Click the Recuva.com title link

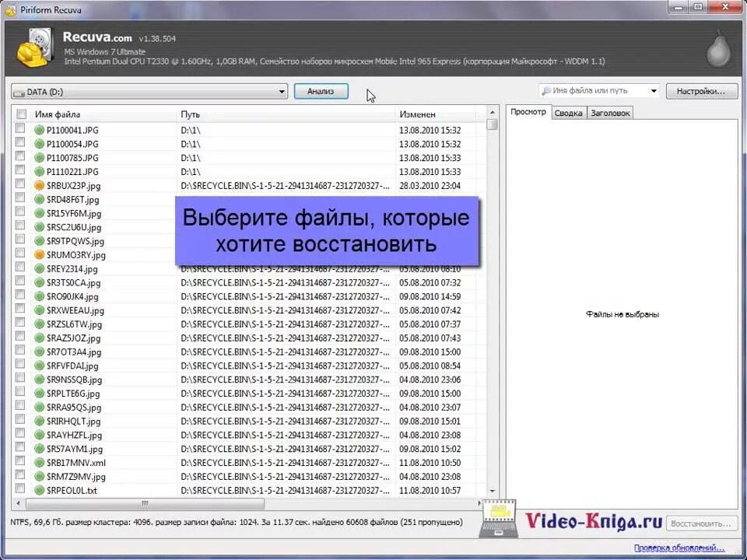point(97,37)
